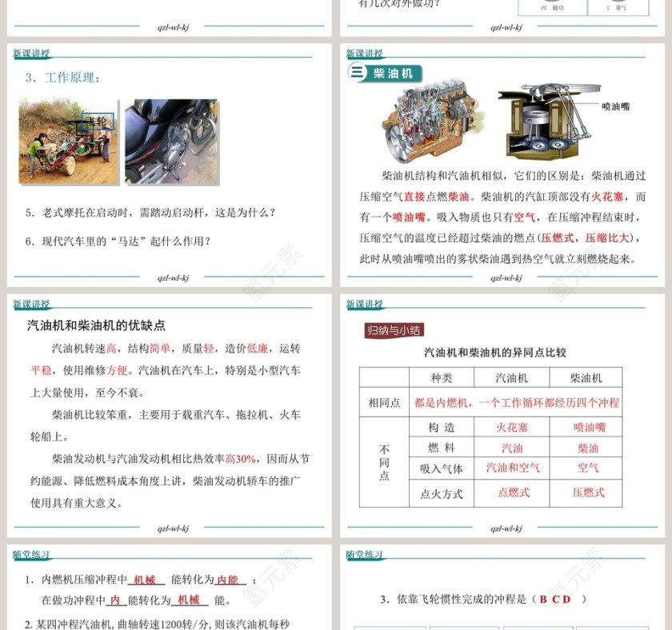672x630 pixels.
Task: Click the red "B C D" answer text
Action: coord(555,599)
